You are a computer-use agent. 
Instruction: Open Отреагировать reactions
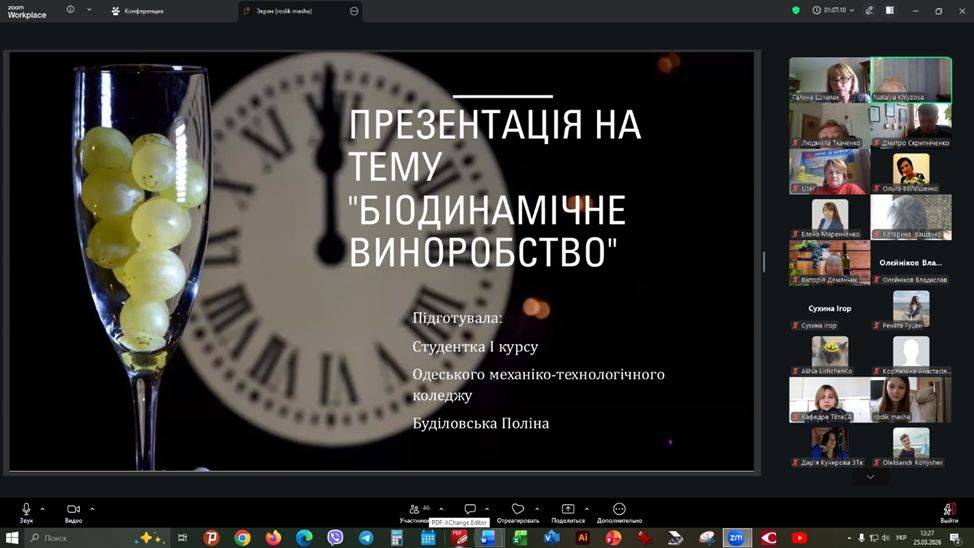[517, 511]
